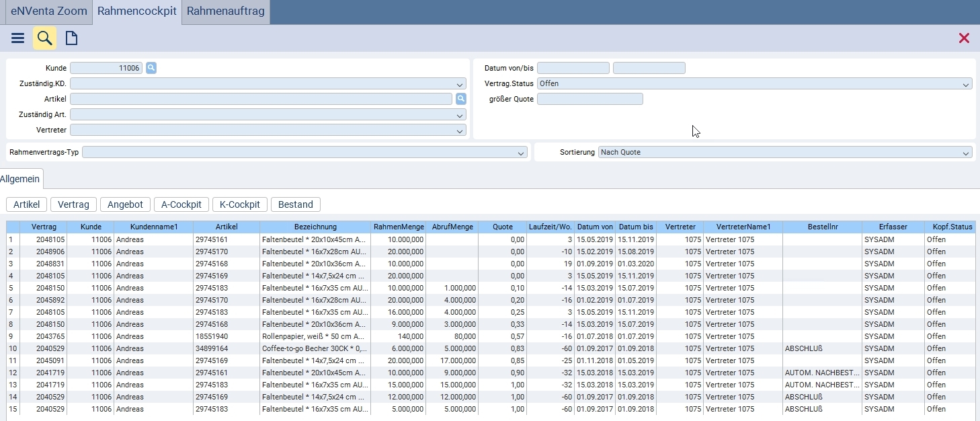Click the magnifier search toolbar icon
Viewport: 980px width, 421px height.
pyautogui.click(x=44, y=38)
